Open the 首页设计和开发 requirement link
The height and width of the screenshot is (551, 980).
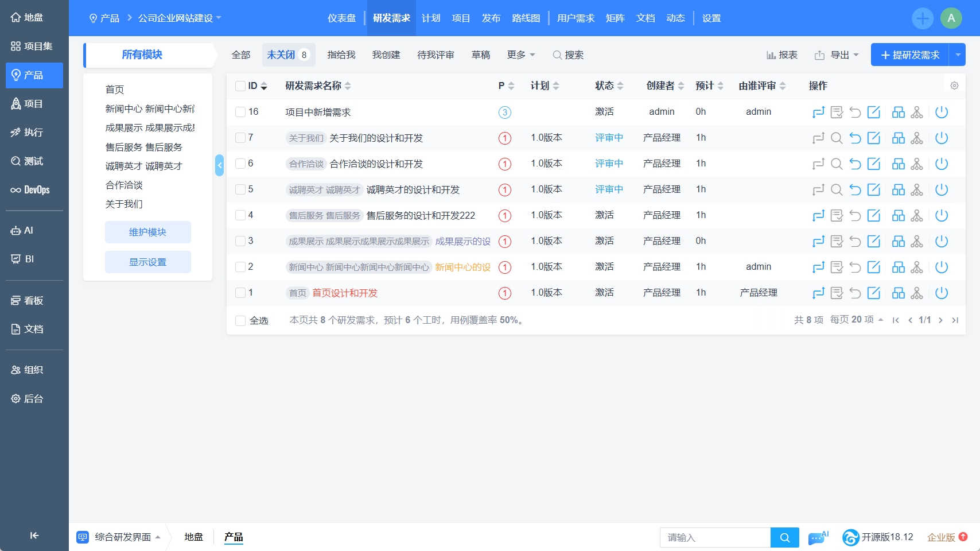click(x=345, y=293)
